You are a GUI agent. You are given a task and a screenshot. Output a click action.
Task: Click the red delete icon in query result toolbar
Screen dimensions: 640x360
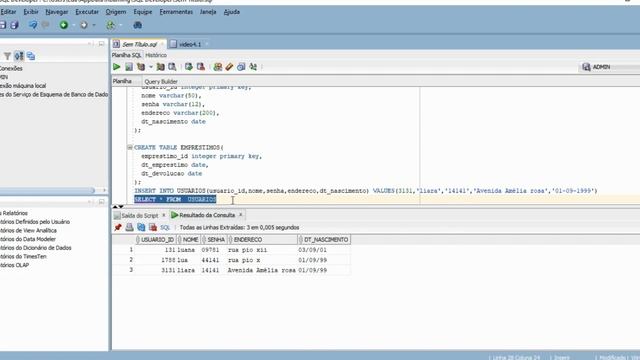tap(153, 227)
